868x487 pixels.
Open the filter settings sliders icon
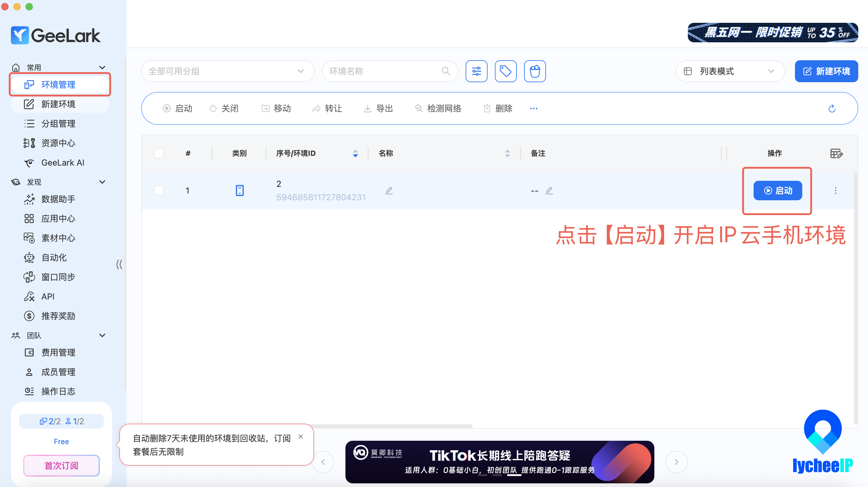click(x=477, y=71)
